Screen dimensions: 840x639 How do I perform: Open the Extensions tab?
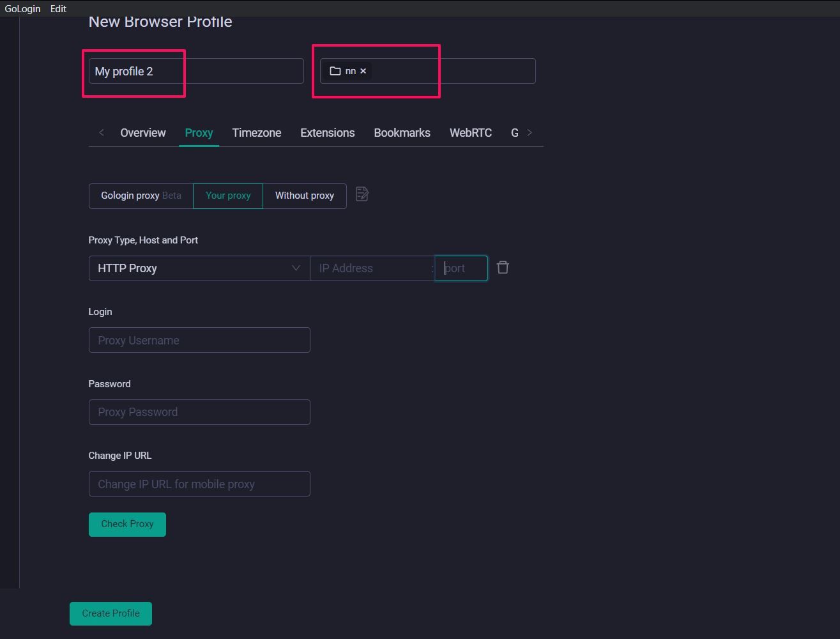click(x=328, y=133)
